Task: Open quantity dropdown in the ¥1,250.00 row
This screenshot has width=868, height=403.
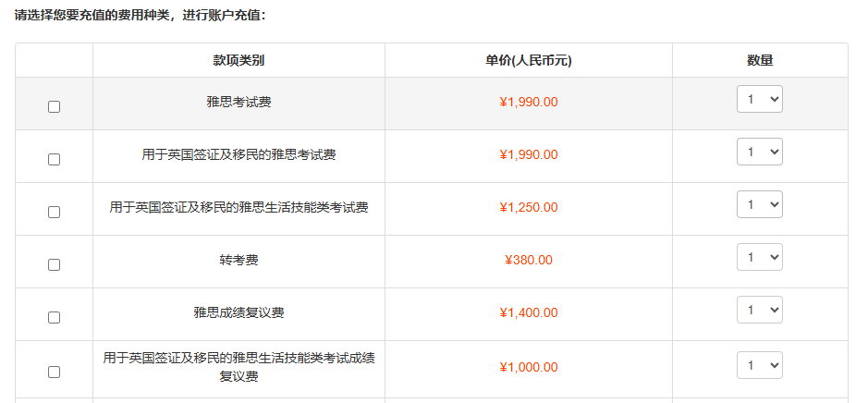Action: (x=759, y=204)
